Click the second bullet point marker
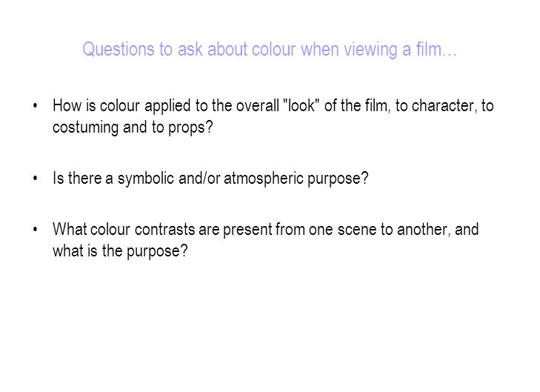Viewport: 540px width, 392px height. point(35,179)
